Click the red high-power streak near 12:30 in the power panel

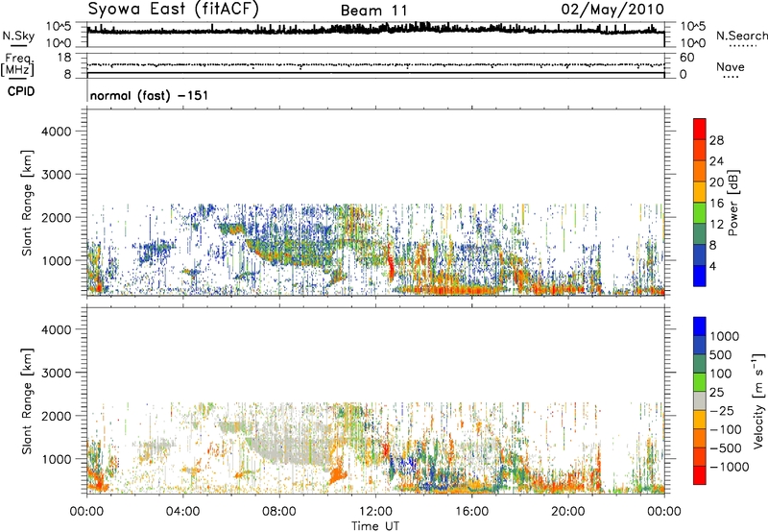[x=391, y=265]
